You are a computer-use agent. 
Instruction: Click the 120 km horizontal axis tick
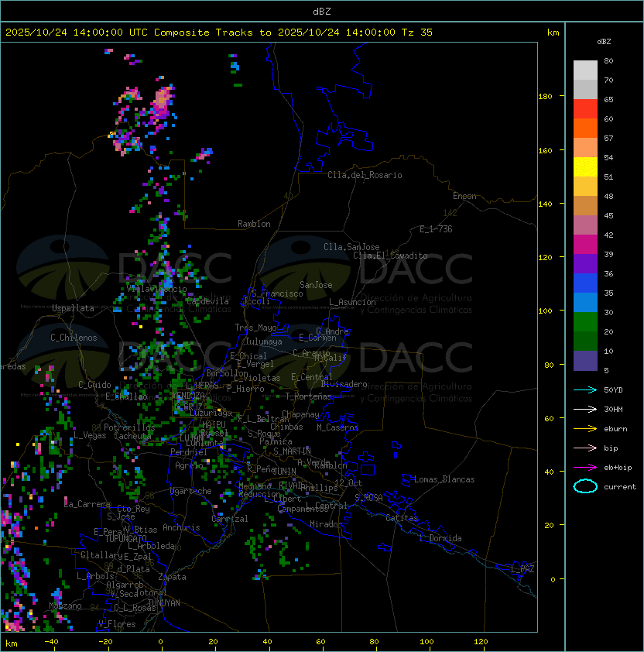(481, 642)
